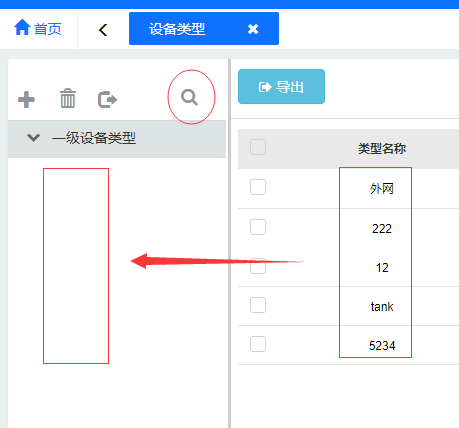459x428 pixels.
Task: Check the box for row 5234
Action: click(258, 344)
